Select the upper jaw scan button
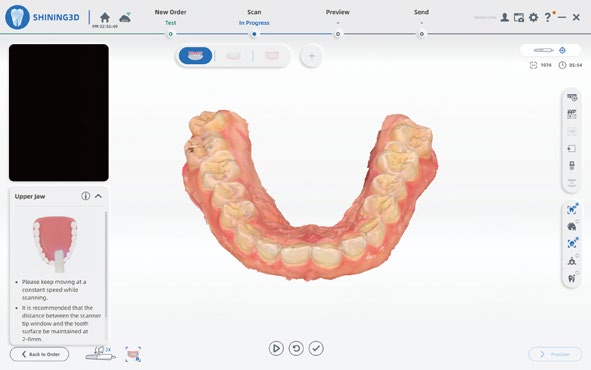This screenshot has width=591, height=370. [x=195, y=56]
